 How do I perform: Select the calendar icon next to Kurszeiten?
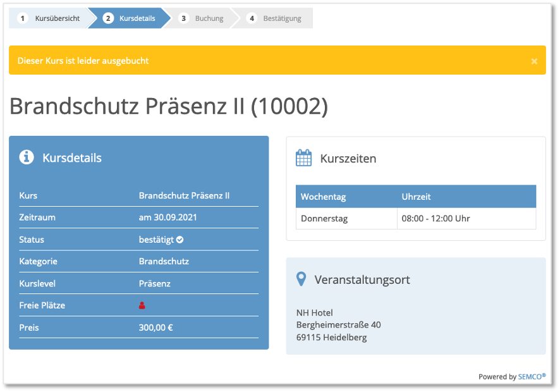(303, 157)
